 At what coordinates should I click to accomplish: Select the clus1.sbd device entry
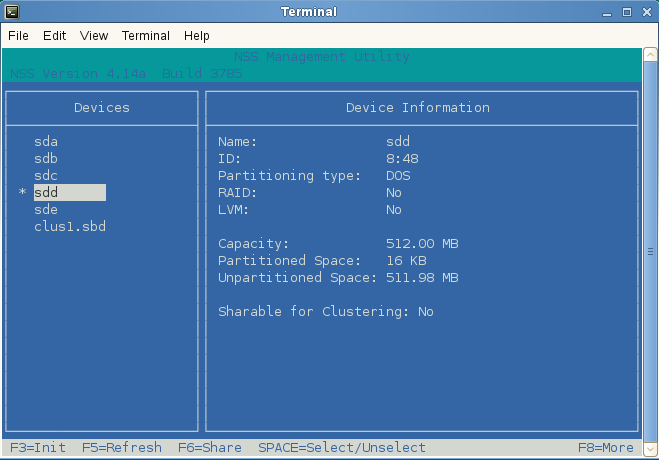(x=70, y=226)
